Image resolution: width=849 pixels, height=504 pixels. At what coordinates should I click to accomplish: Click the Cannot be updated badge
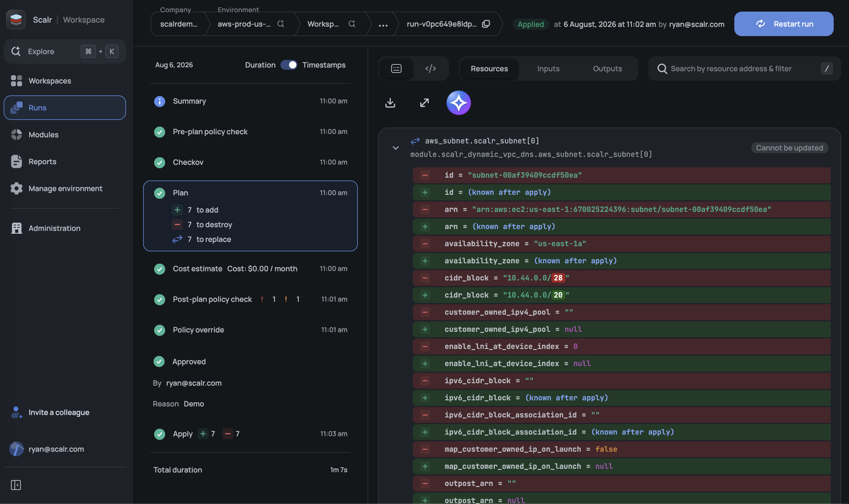click(789, 148)
